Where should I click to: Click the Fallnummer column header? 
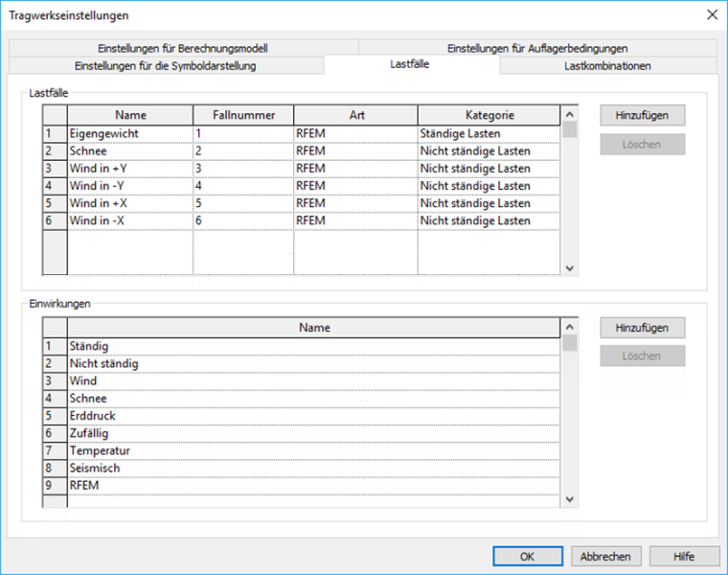243,115
